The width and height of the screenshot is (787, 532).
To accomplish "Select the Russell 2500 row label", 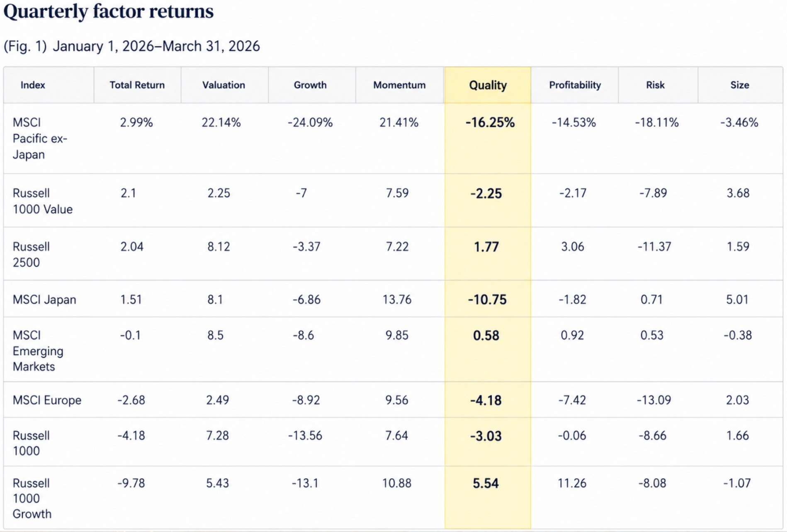I will coord(31,254).
